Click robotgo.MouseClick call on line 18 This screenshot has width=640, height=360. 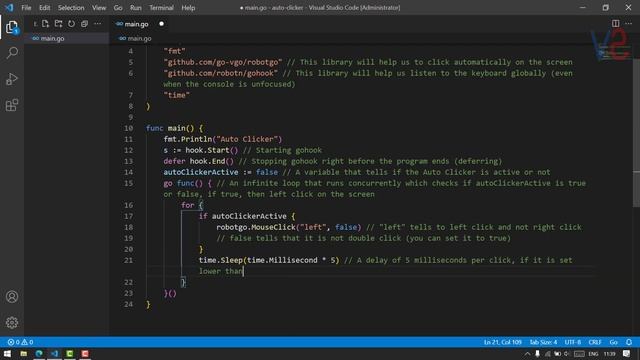click(289, 227)
